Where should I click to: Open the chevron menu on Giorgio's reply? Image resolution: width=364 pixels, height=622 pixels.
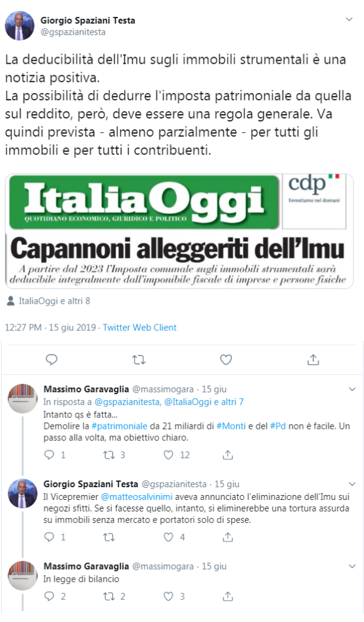pyautogui.click(x=352, y=484)
